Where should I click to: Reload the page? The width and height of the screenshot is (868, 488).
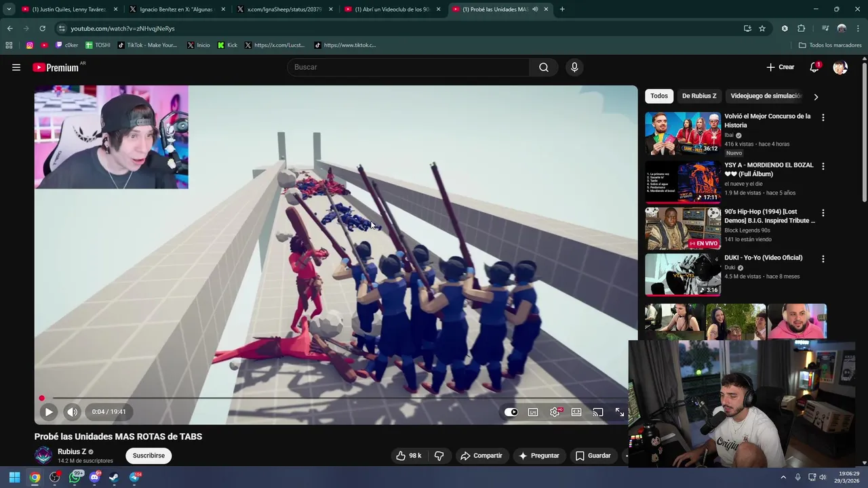pos(42,28)
